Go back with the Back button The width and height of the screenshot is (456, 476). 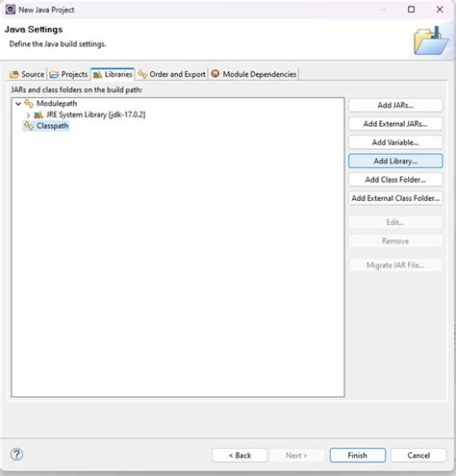pyautogui.click(x=240, y=455)
